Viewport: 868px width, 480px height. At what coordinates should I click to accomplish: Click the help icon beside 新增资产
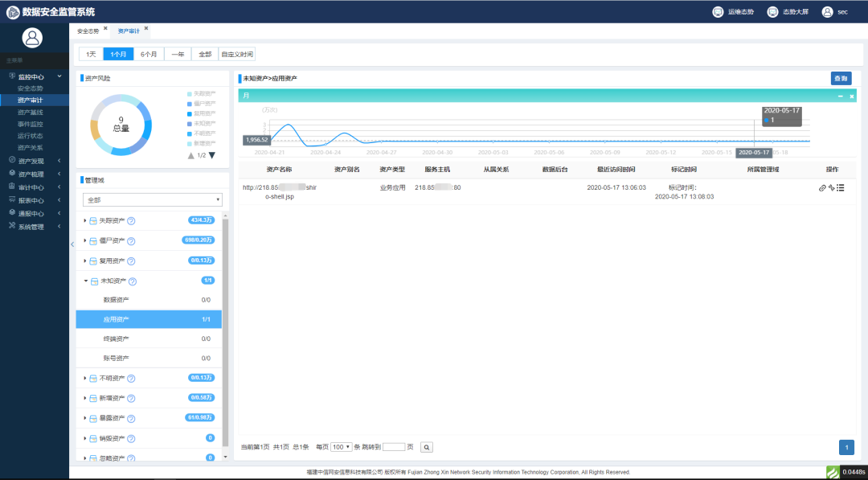pos(131,399)
